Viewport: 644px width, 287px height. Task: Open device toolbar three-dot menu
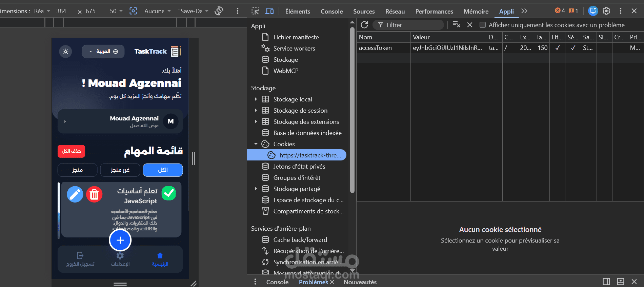click(238, 11)
